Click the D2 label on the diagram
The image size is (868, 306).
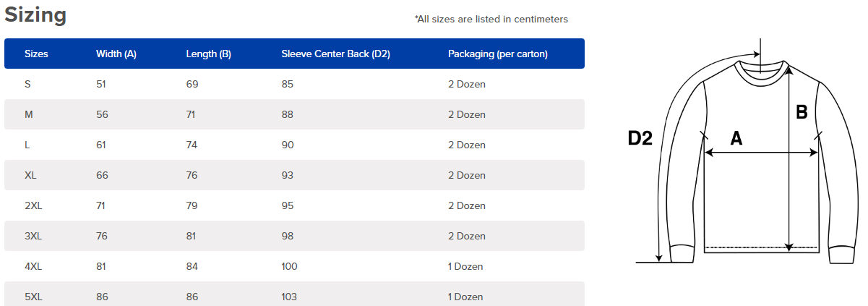point(640,138)
